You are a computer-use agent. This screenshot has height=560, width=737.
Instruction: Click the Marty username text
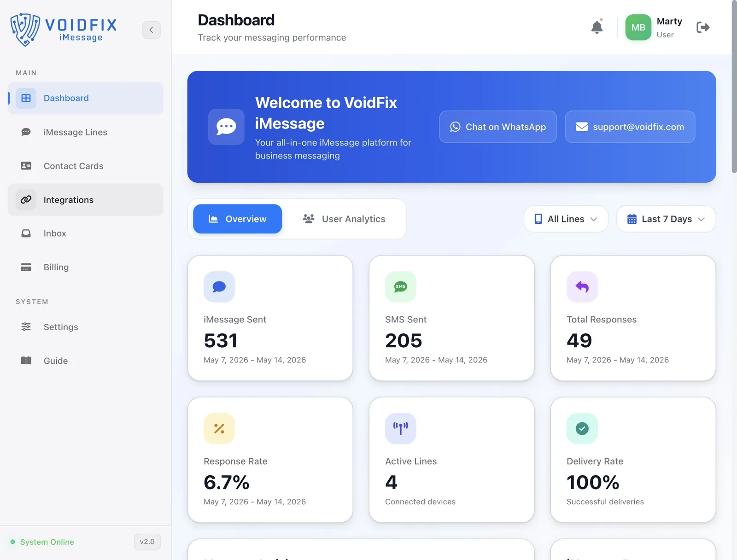pyautogui.click(x=669, y=21)
